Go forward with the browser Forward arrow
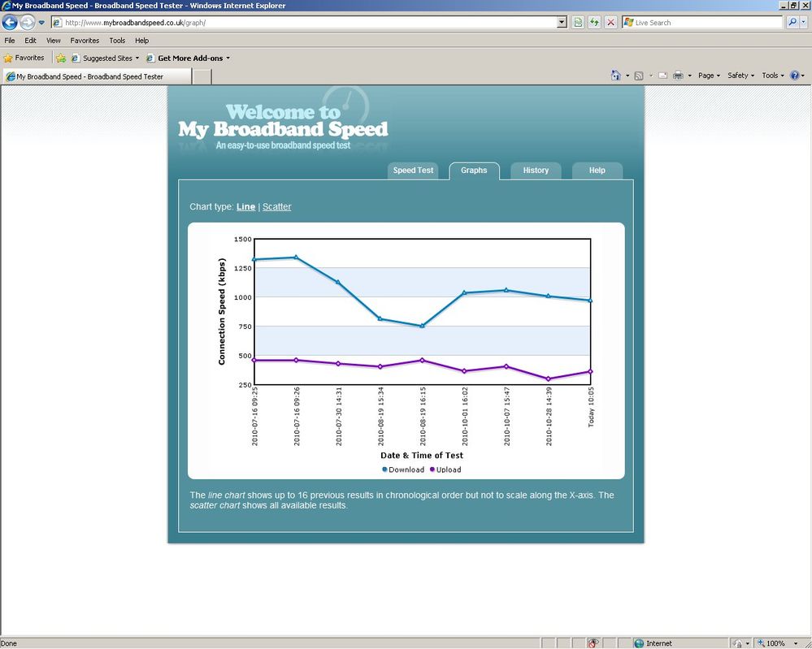The width and height of the screenshot is (812, 649). click(x=28, y=22)
